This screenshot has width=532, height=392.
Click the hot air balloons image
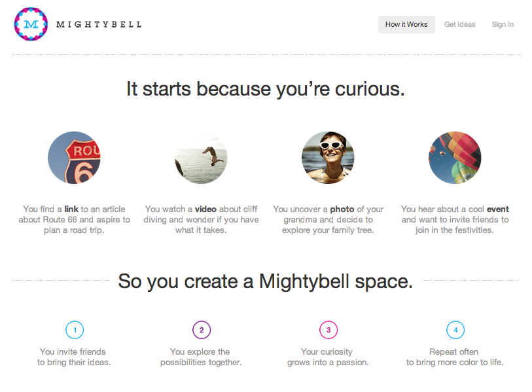tap(455, 158)
